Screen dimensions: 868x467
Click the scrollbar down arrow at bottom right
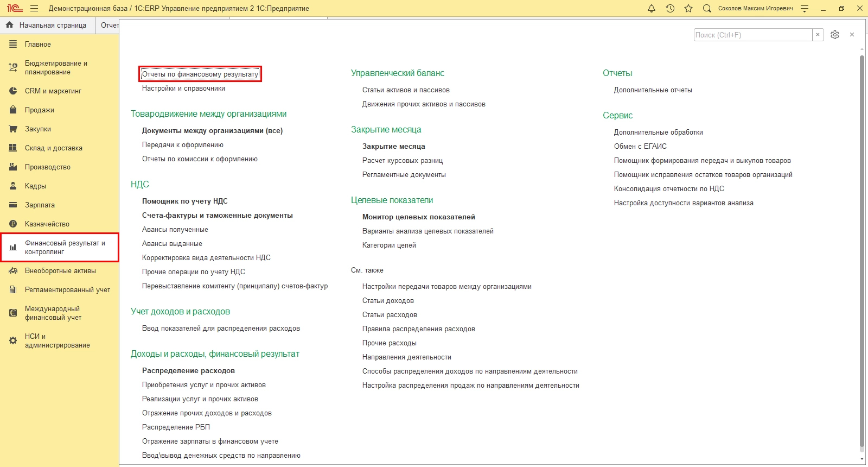coord(862,459)
